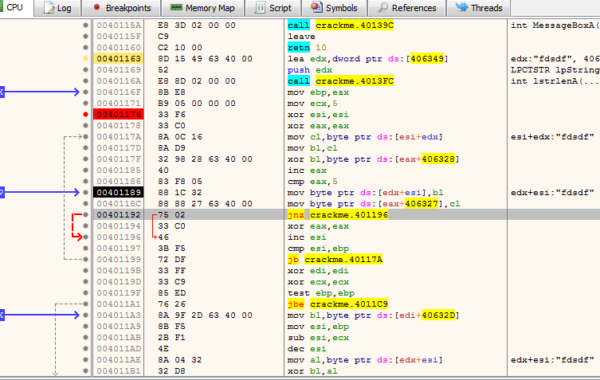Image resolution: width=600 pixels, height=380 pixels.
Task: Open the Memory Map tab
Action: click(202, 8)
